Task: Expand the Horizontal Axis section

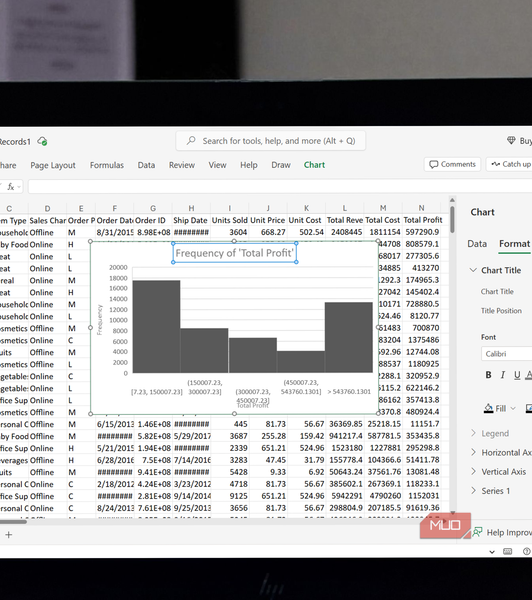Action: point(473,452)
